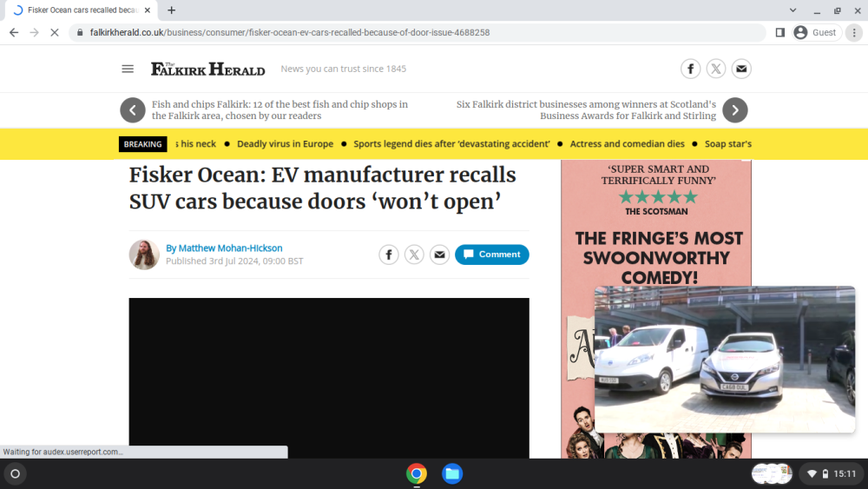Click the author's avatar photo

tap(144, 254)
